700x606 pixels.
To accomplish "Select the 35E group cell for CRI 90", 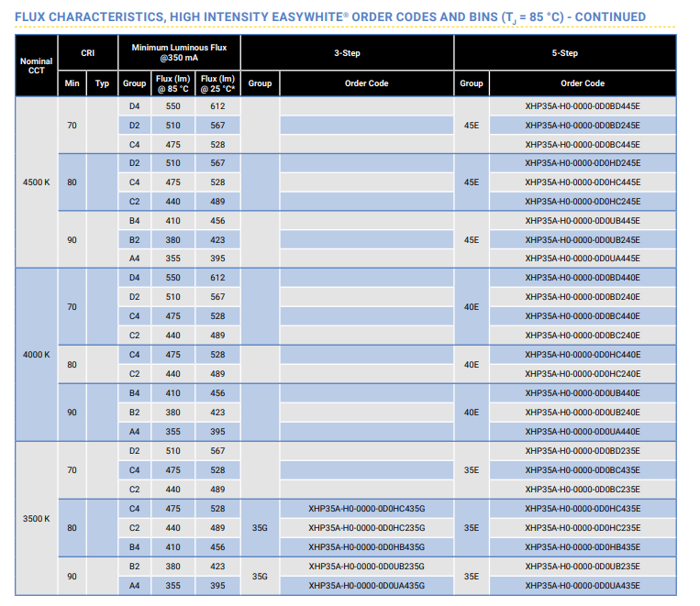I will (472, 576).
